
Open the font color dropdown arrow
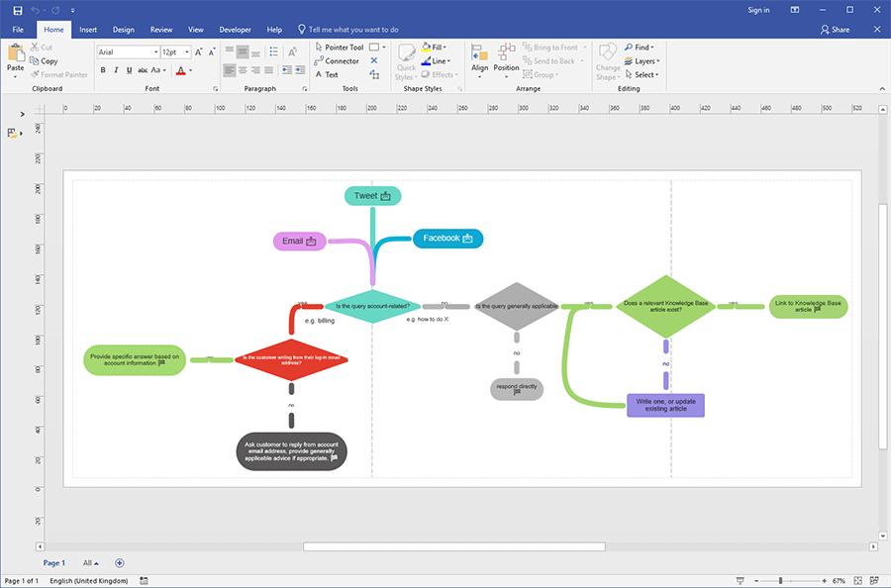(x=190, y=70)
